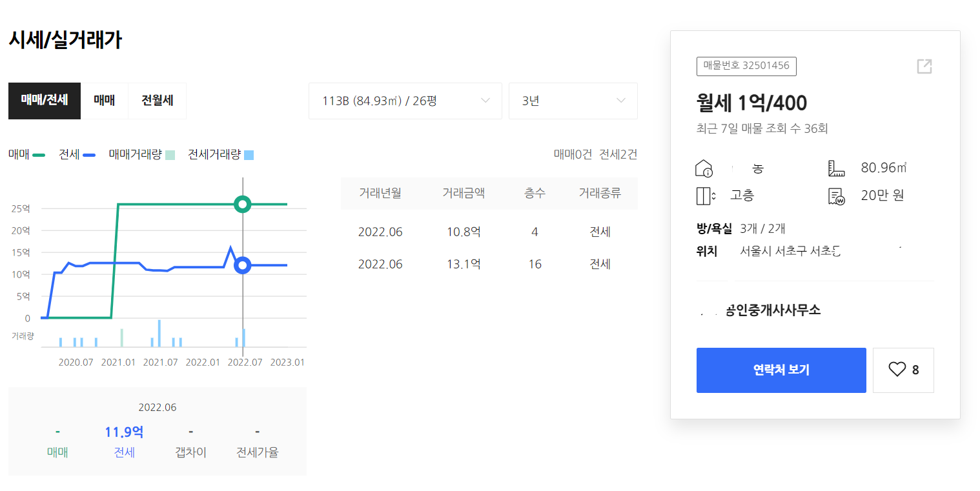The height and width of the screenshot is (491, 980).
Task: Toggle the green 매매 line legend
Action: click(x=27, y=155)
